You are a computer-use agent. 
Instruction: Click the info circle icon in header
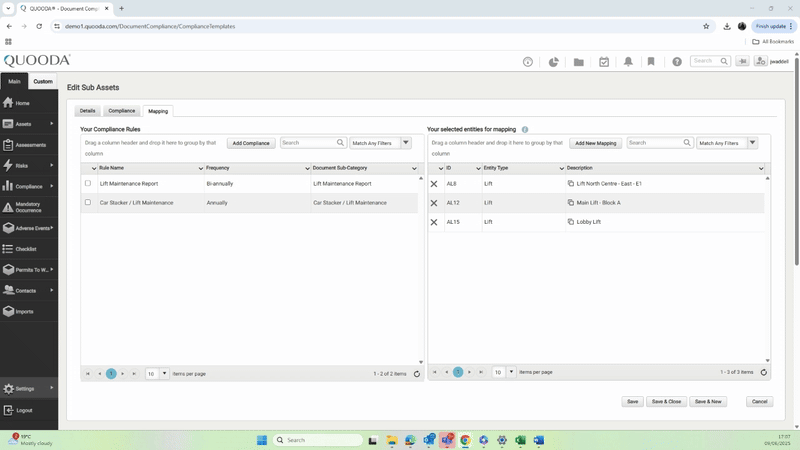tap(528, 62)
